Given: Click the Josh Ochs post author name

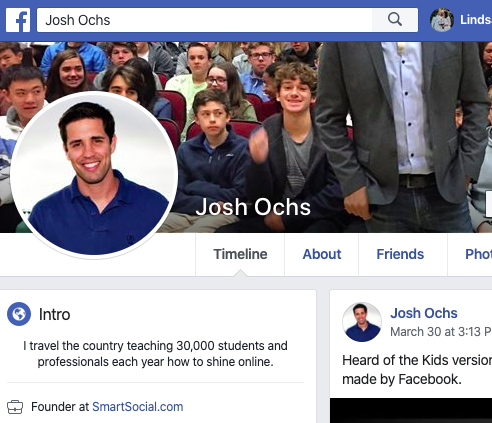Looking at the screenshot, I should pos(424,313).
